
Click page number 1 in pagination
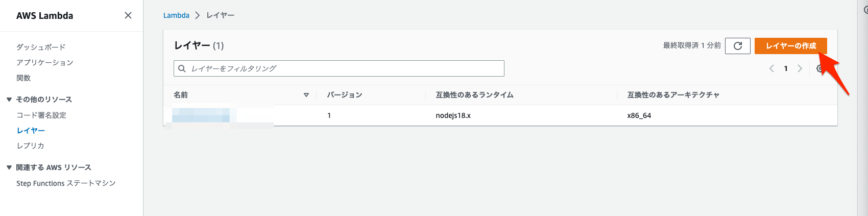(786, 68)
